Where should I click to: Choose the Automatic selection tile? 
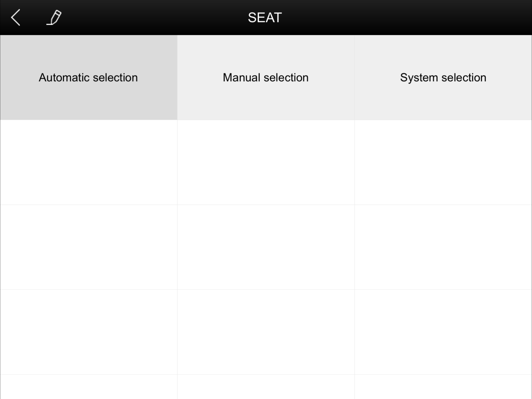point(89,78)
